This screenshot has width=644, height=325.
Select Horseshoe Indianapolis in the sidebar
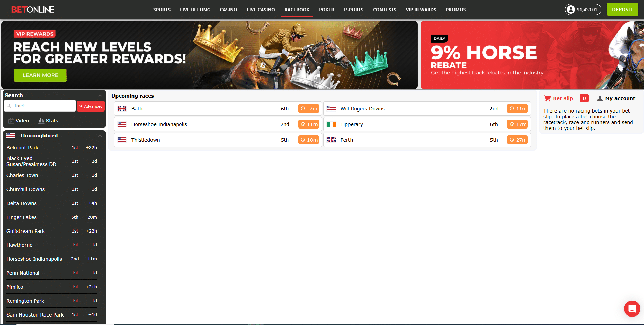(52, 259)
